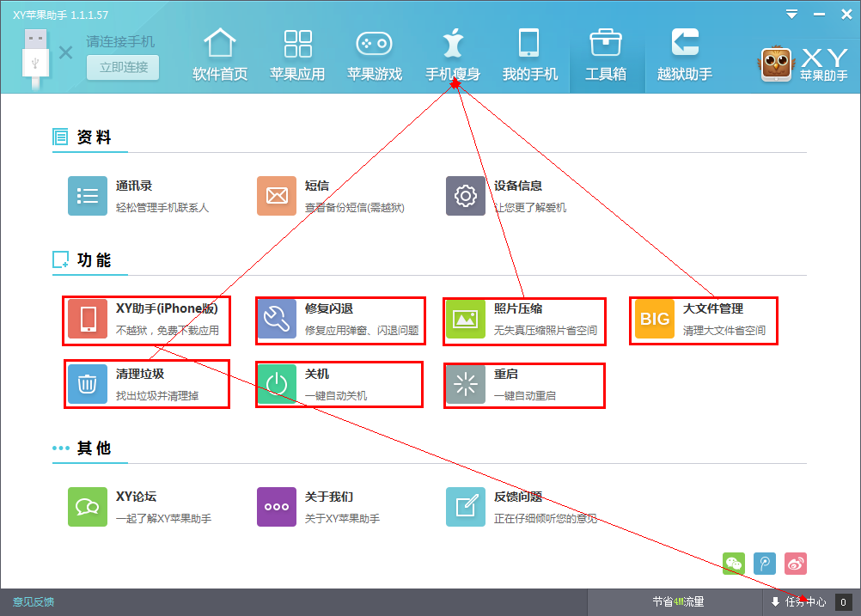Open the XY论坛 chat bubble icon
Screen dimensions: 861x616
[88, 507]
